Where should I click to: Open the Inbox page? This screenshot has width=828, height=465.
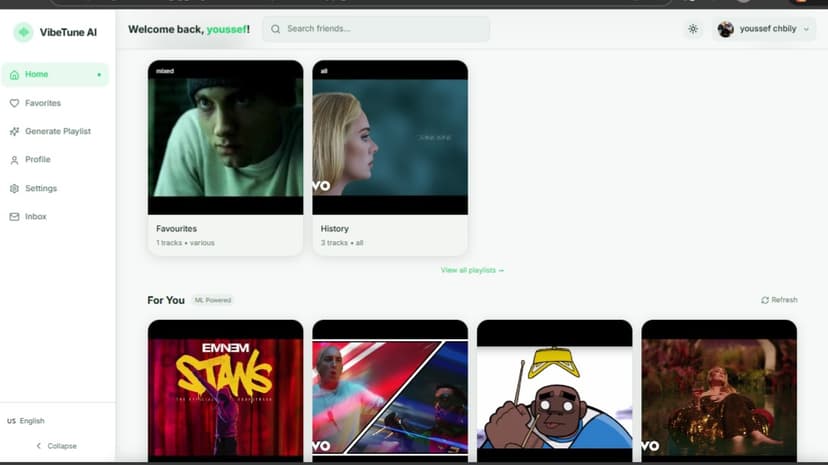55,217
